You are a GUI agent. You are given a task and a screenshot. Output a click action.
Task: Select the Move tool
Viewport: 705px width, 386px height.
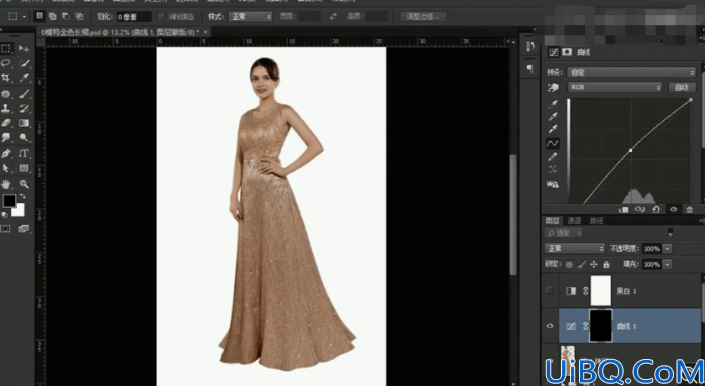point(24,49)
